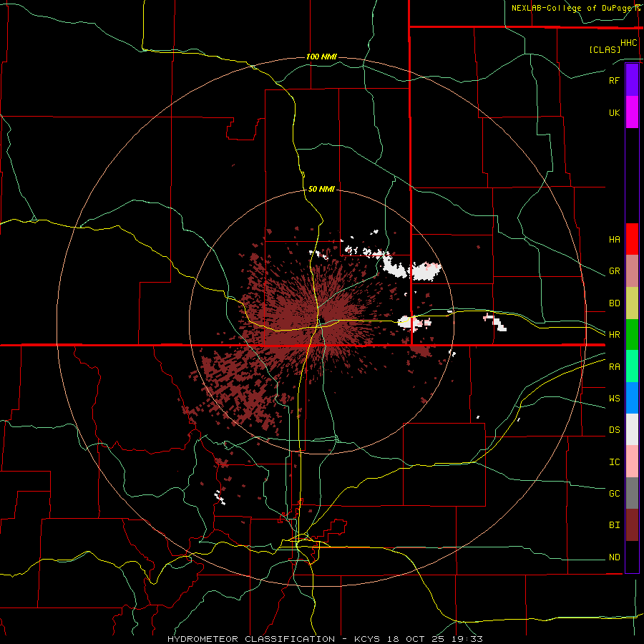Select the GR graupel color swatch
Image resolution: width=644 pixels, height=644 pixels.
click(632, 271)
